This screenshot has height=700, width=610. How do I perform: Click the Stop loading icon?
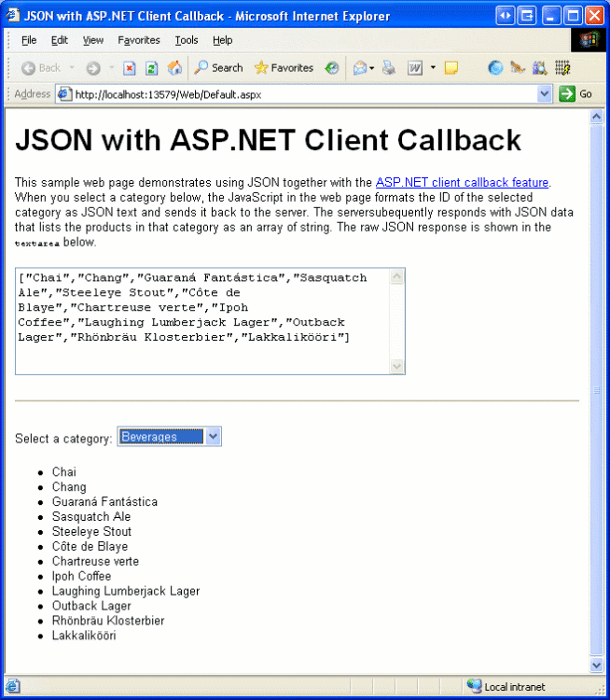click(130, 68)
